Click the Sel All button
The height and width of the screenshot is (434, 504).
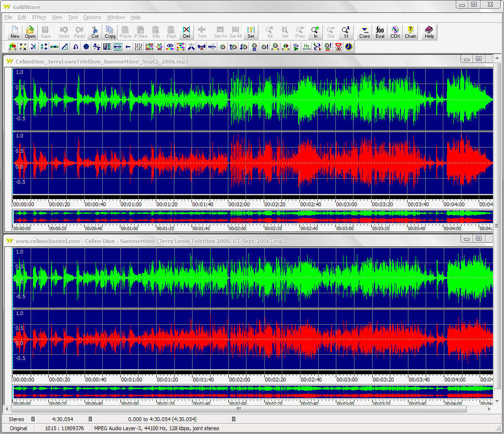click(236, 32)
